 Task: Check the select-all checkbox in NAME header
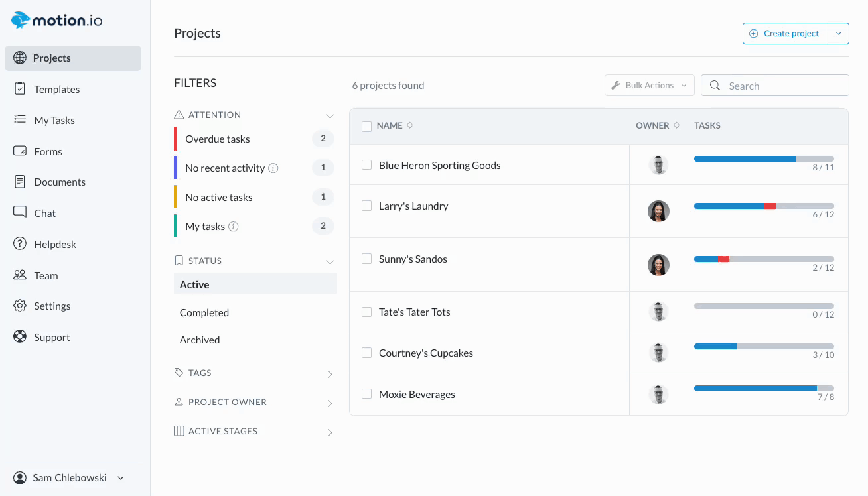(366, 126)
